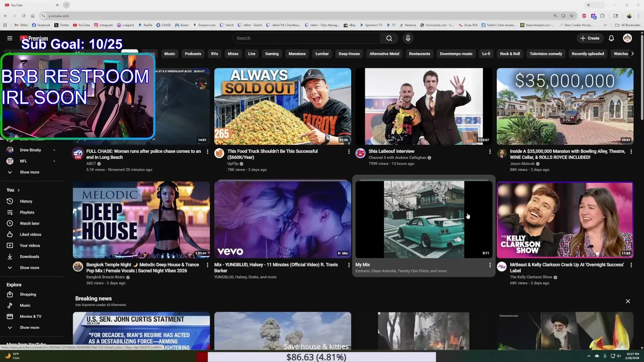The height and width of the screenshot is (362, 644).
Task: Open the YouTube hamburger guide menu
Action: click(10, 38)
